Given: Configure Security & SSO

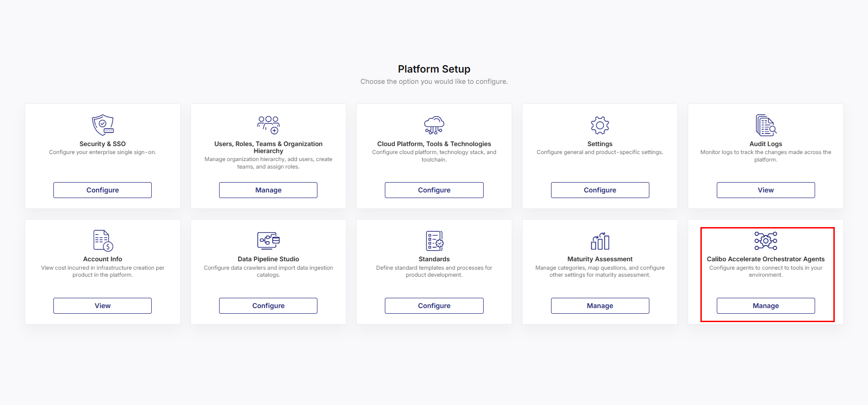Looking at the screenshot, I should click(103, 190).
